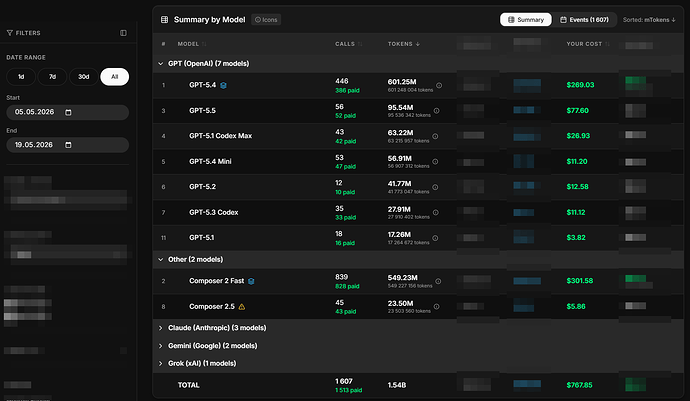Viewport: 690px width, 401px height.
Task: Open token info icon for GPT-5.5 row
Action: [x=437, y=111]
